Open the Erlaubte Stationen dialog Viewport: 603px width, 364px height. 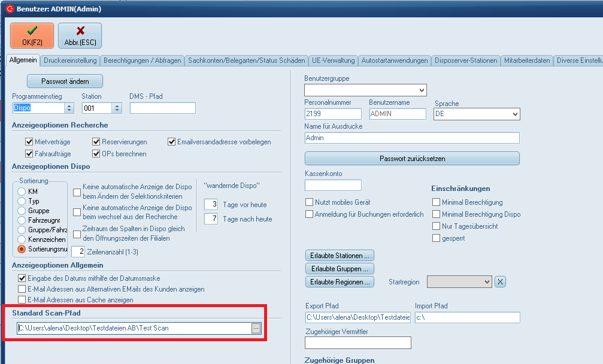(x=340, y=256)
